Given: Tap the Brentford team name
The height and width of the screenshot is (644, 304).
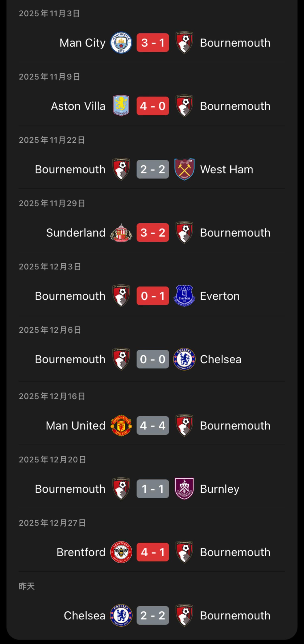Looking at the screenshot, I should [x=81, y=552].
